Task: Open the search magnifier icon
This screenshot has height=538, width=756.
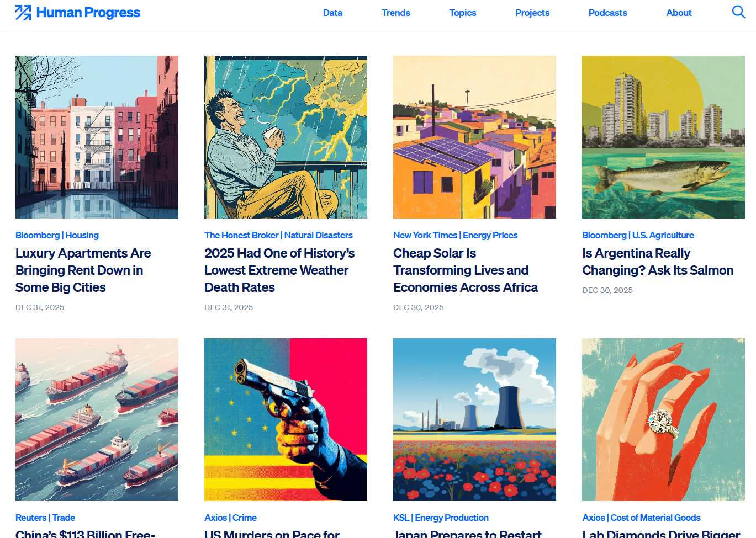Action: tap(738, 12)
